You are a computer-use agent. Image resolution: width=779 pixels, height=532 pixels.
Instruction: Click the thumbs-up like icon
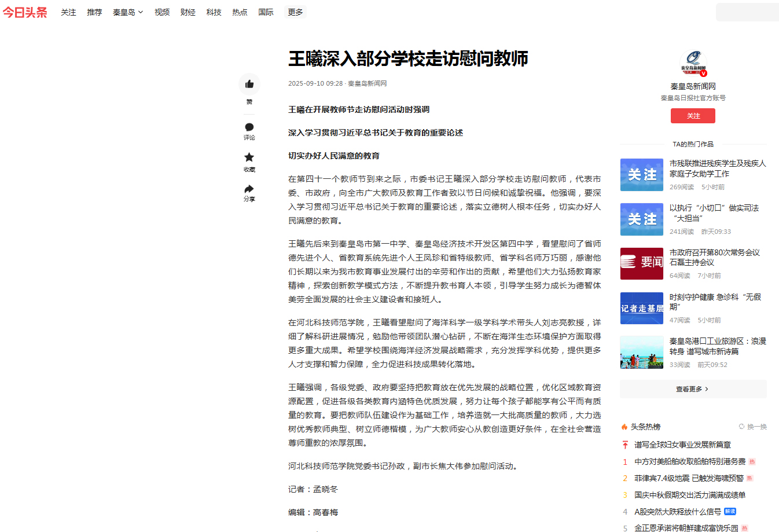pos(249,85)
